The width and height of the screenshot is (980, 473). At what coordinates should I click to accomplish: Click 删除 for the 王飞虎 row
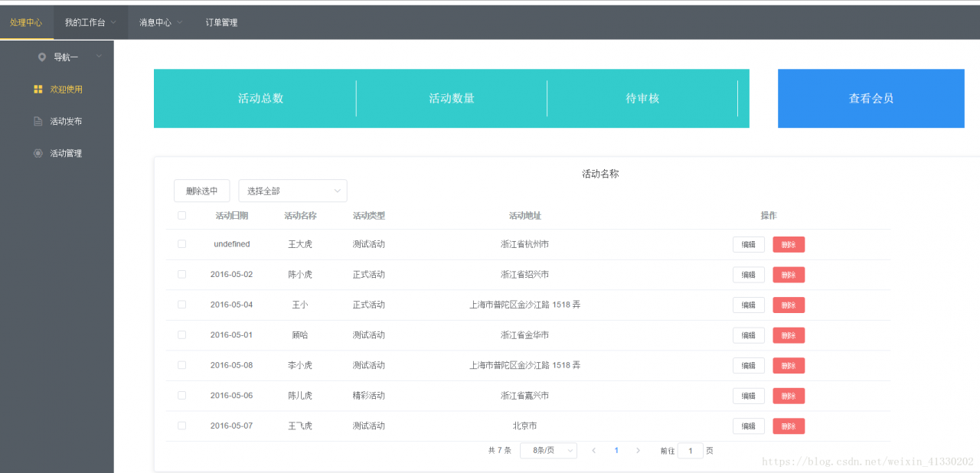pyautogui.click(x=789, y=426)
